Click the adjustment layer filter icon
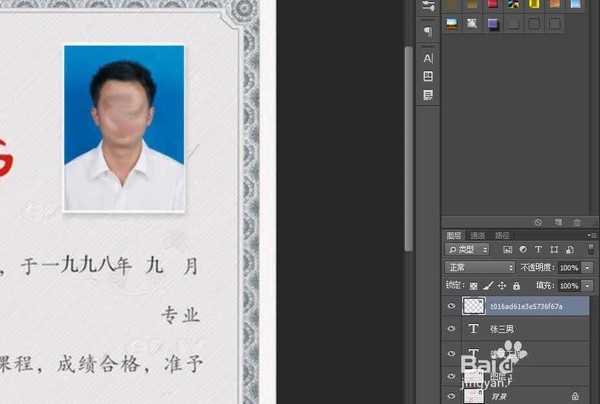 tap(524, 249)
